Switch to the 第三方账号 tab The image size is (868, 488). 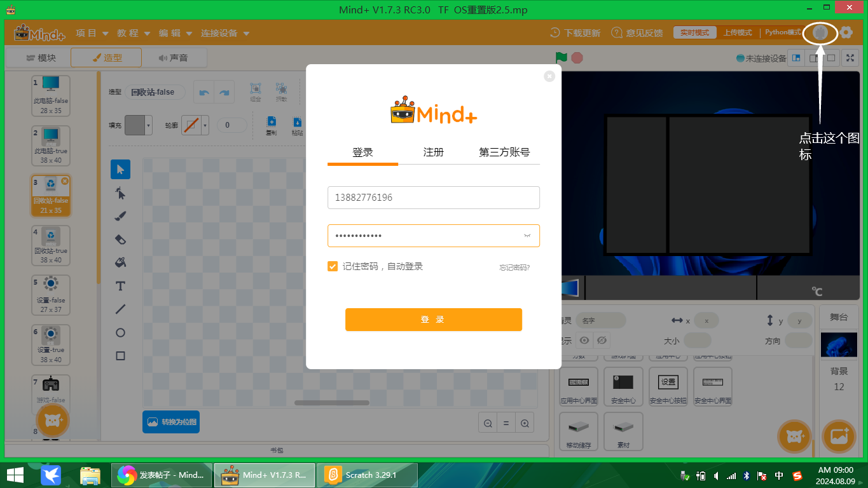point(504,152)
